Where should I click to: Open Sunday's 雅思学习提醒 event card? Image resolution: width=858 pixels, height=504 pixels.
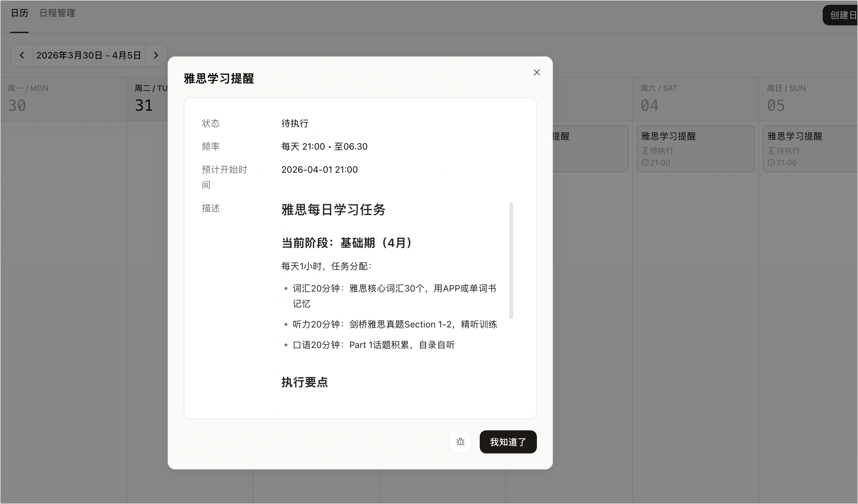810,149
